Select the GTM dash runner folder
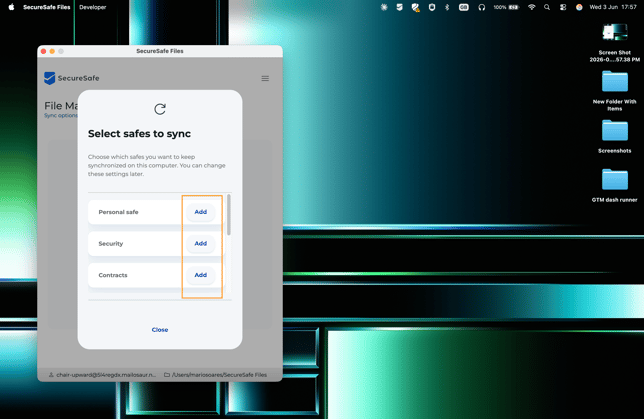The image size is (644, 419). [x=615, y=186]
